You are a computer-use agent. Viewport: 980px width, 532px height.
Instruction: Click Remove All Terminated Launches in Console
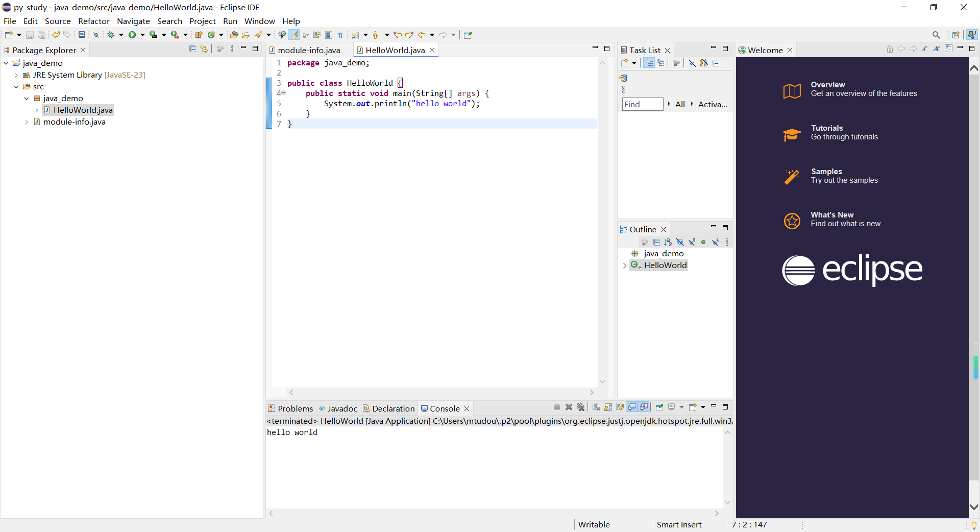(x=580, y=407)
